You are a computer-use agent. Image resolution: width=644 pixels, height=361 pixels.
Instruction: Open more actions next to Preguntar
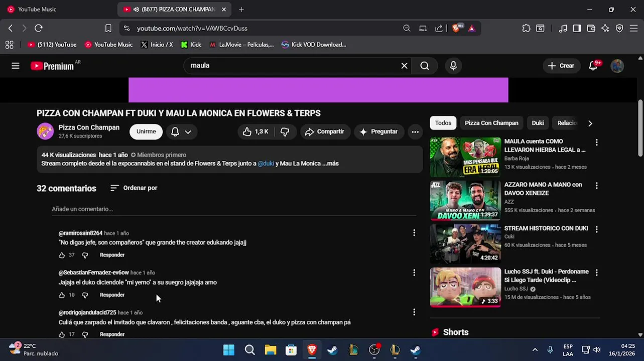(x=415, y=131)
